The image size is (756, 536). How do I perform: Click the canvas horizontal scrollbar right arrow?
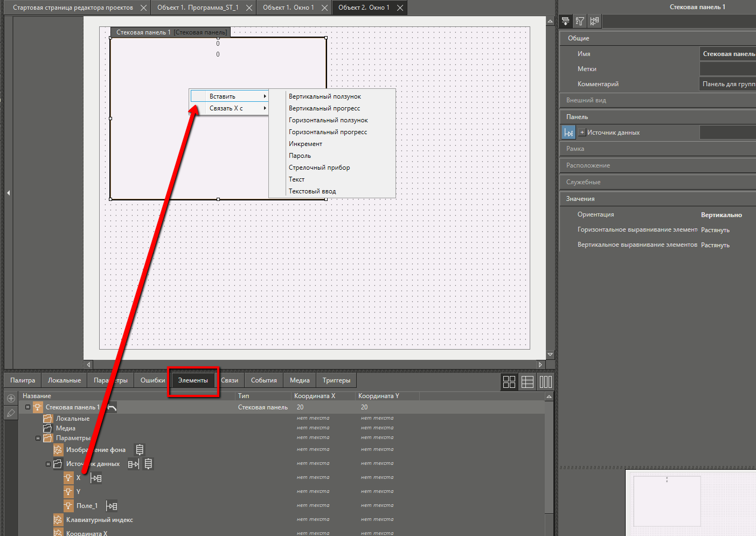pos(540,365)
